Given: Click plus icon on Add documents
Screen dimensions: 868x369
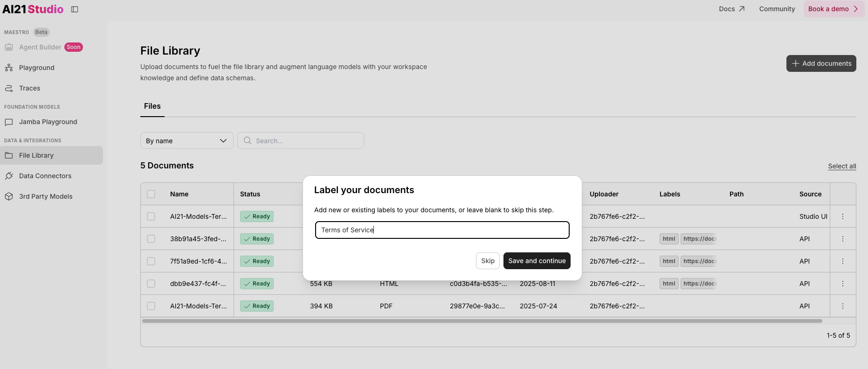Looking at the screenshot, I should click(796, 63).
